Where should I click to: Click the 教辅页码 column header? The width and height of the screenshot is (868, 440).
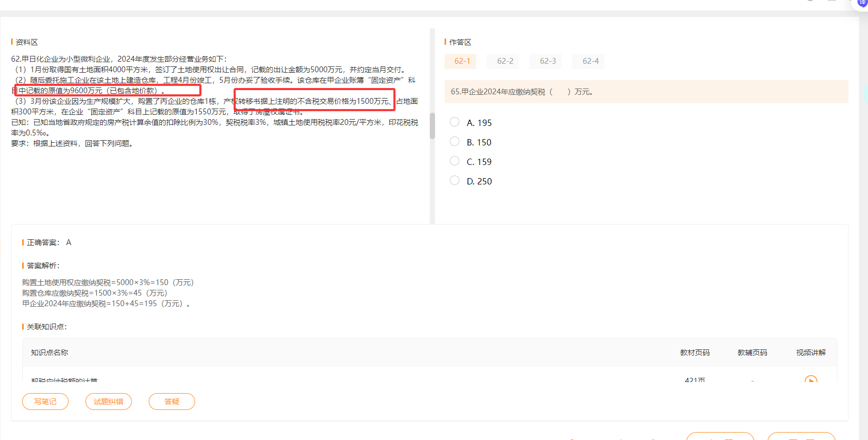(752, 353)
